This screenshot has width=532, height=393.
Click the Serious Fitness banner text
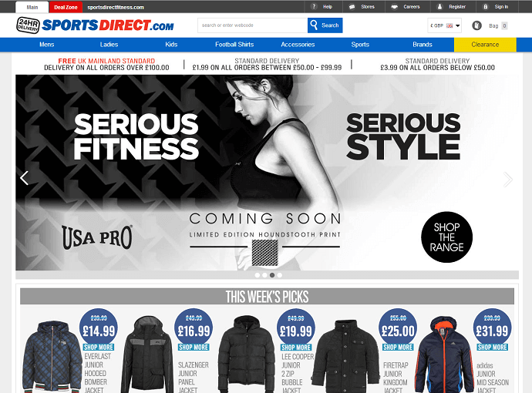(136, 136)
